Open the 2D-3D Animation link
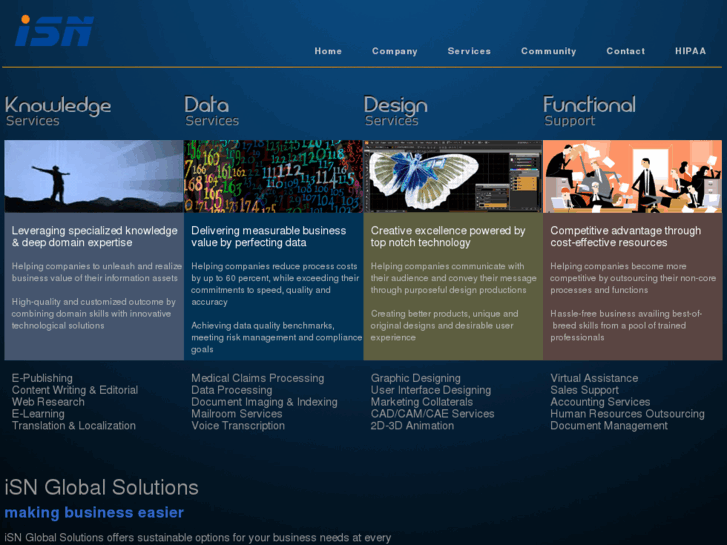The height and width of the screenshot is (545, 727). coord(412,425)
